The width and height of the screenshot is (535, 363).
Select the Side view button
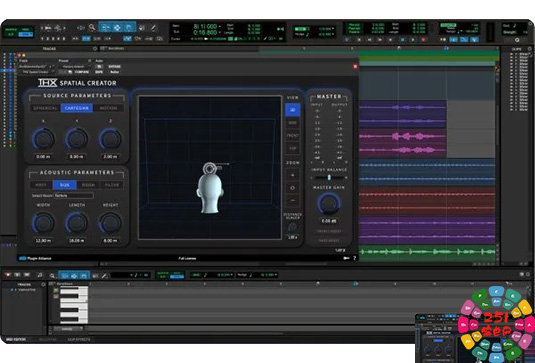pos(292,122)
